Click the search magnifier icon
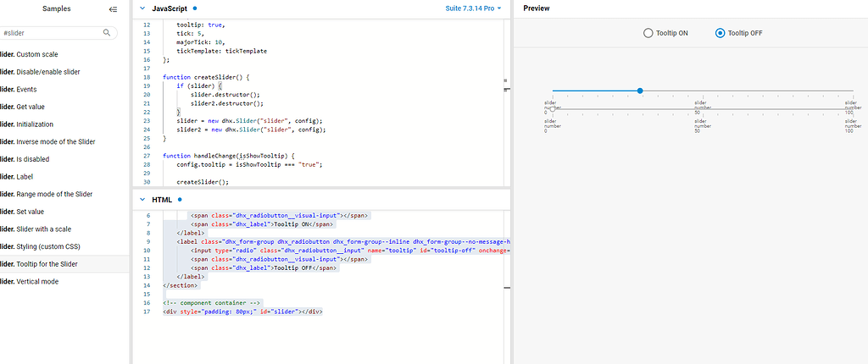This screenshot has width=868, height=364. (107, 33)
